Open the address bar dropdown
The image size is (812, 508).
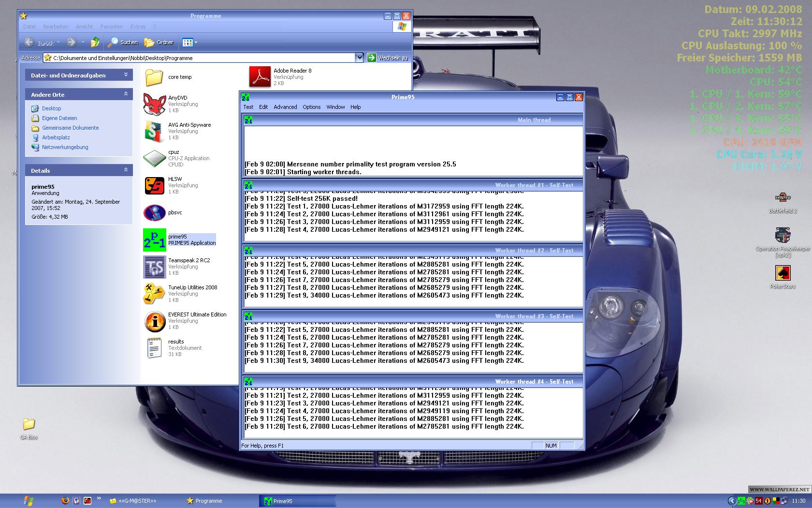(359, 58)
